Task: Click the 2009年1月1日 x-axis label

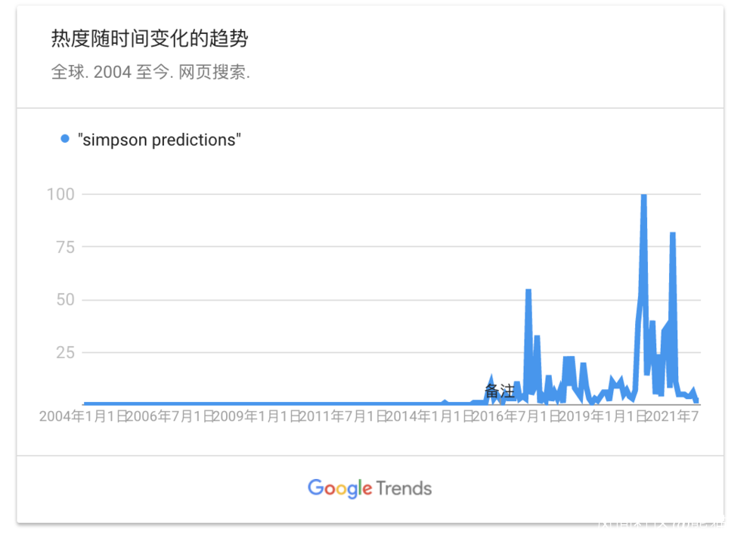Action: click(x=255, y=416)
